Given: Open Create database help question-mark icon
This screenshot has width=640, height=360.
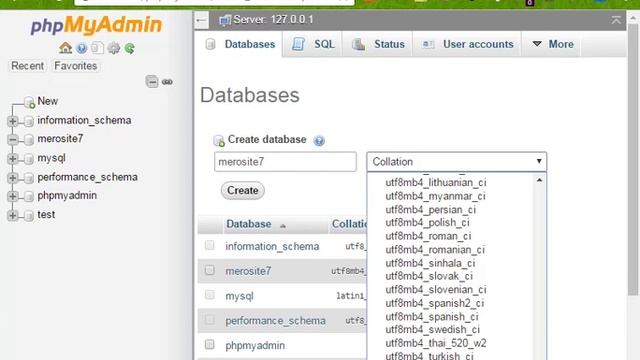Looking at the screenshot, I should click(319, 140).
